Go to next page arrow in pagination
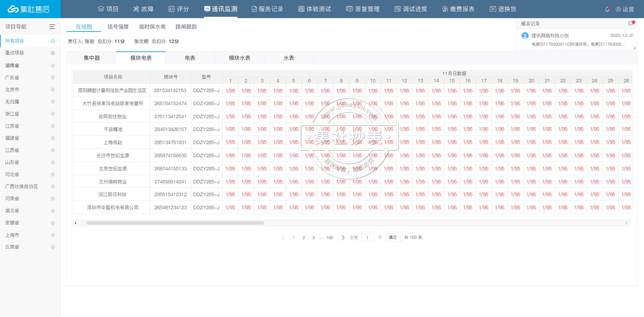Viewport: 644px width, 317px height. point(343,237)
